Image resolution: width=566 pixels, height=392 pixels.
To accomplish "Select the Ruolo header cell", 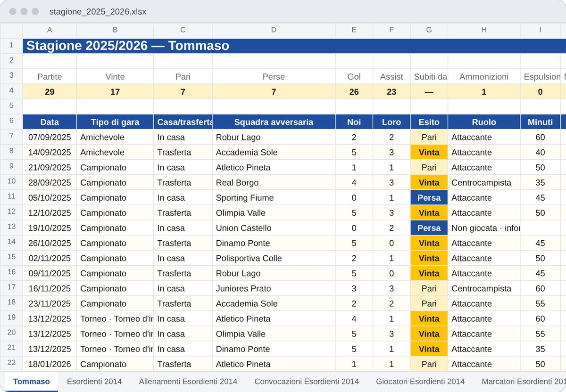I will (484, 122).
